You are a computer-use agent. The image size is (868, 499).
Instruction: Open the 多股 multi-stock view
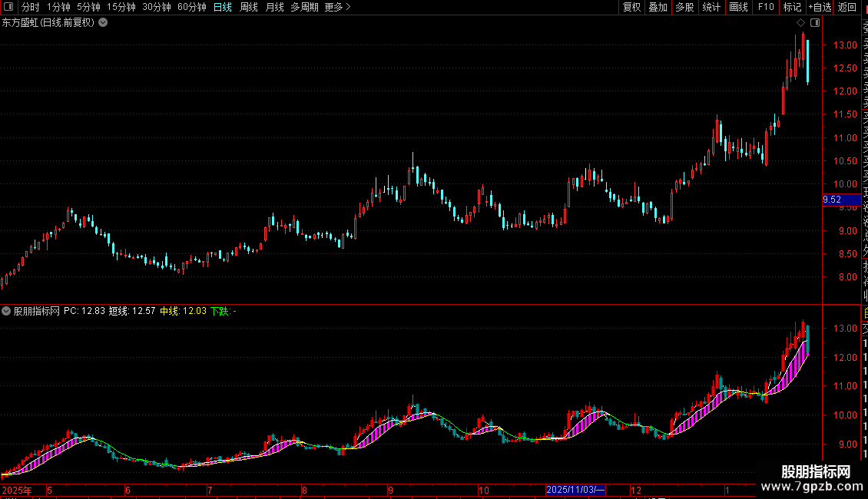(684, 7)
